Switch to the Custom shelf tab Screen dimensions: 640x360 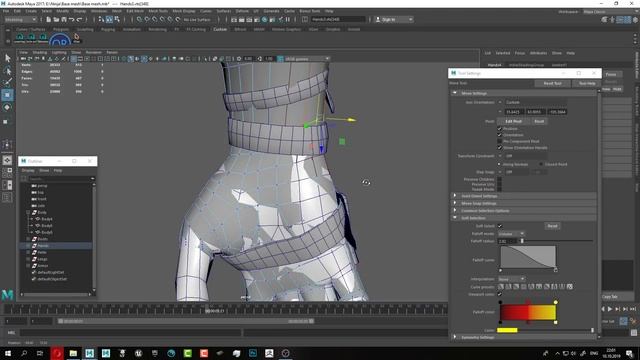(220, 29)
